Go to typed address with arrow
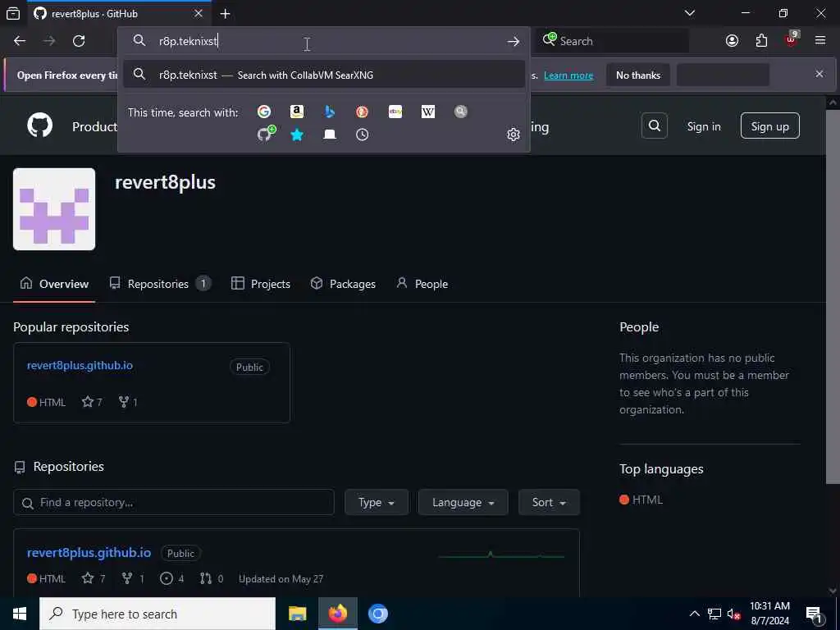The image size is (840, 630). 514,41
